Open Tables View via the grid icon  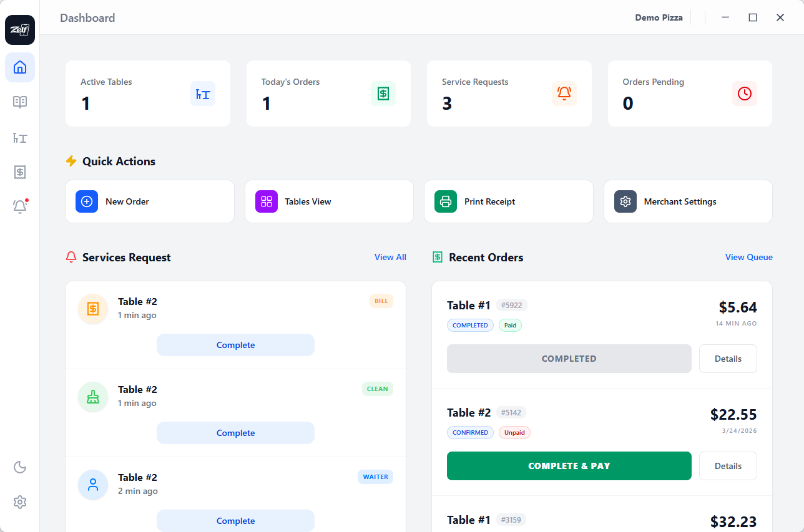(x=266, y=201)
